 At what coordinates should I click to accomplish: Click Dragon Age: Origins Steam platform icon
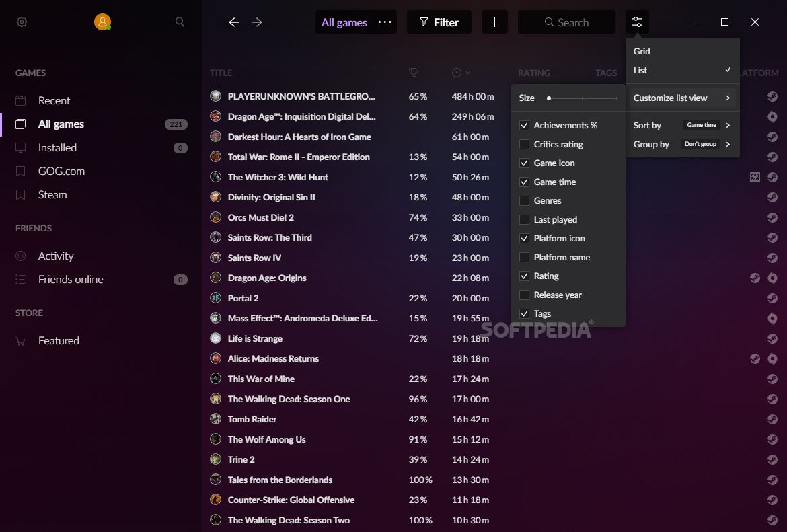(755, 278)
